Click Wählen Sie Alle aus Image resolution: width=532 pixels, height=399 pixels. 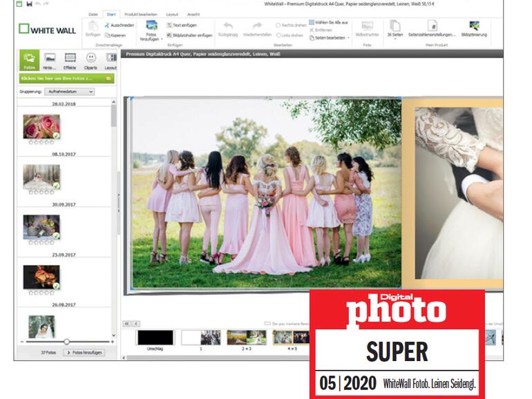(x=328, y=22)
